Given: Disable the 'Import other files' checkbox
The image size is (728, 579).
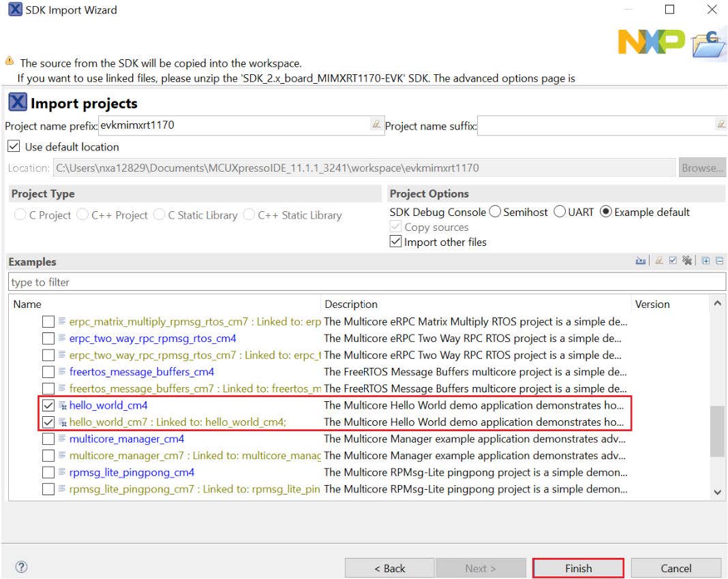Looking at the screenshot, I should 396,242.
